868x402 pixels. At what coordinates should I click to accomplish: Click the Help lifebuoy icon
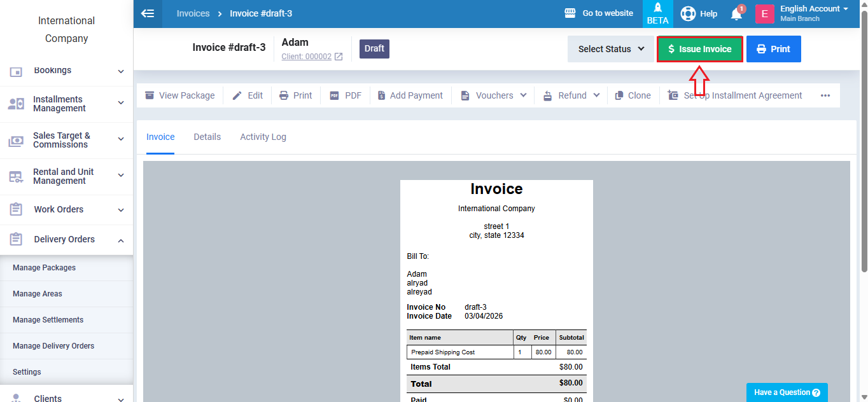coord(688,13)
